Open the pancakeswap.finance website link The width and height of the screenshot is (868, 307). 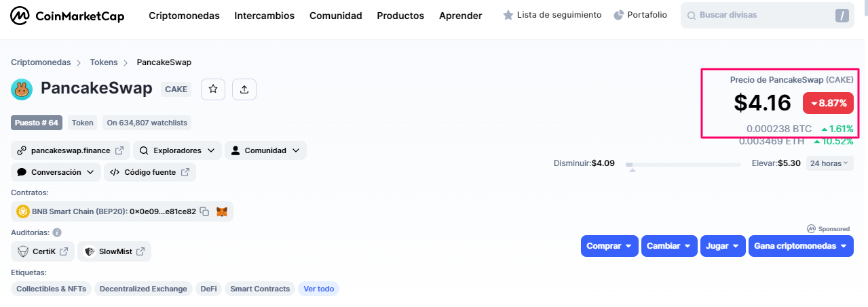pyautogui.click(x=71, y=150)
